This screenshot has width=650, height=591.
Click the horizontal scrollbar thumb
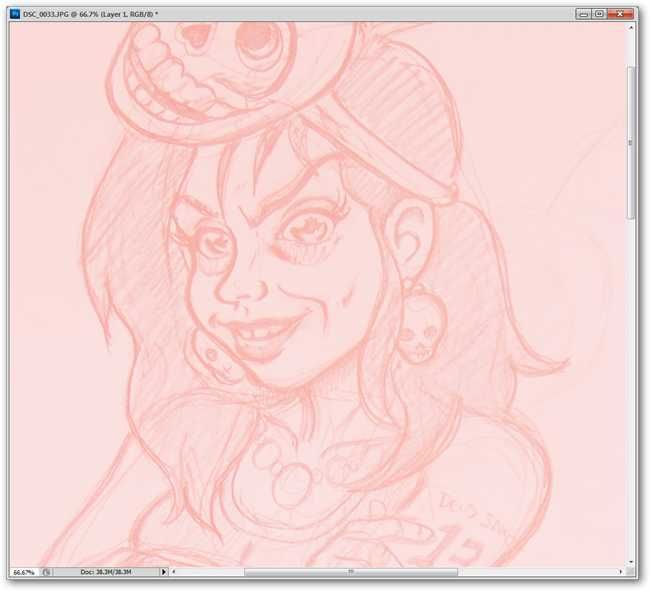(351, 572)
